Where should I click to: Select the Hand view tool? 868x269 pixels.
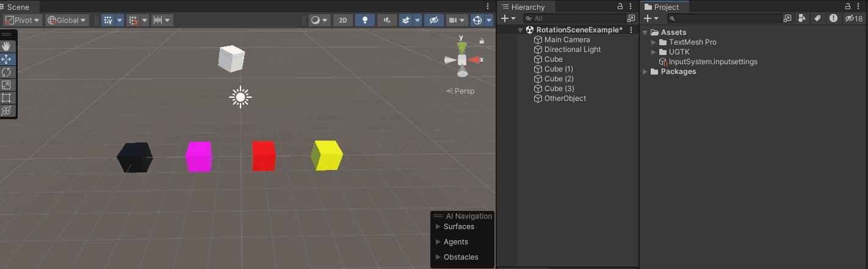tap(7, 46)
